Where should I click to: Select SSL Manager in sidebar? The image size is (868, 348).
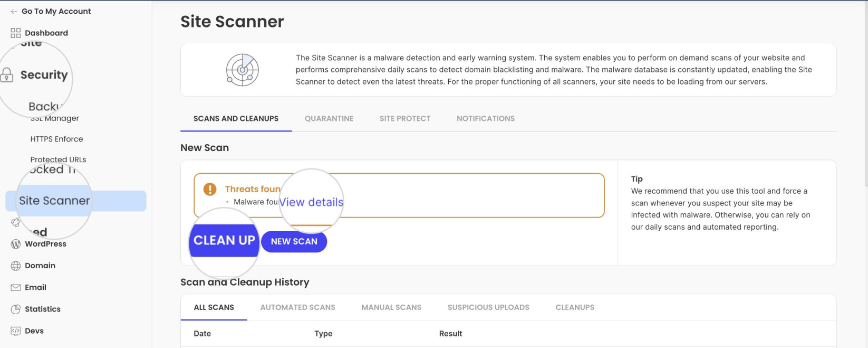click(55, 118)
